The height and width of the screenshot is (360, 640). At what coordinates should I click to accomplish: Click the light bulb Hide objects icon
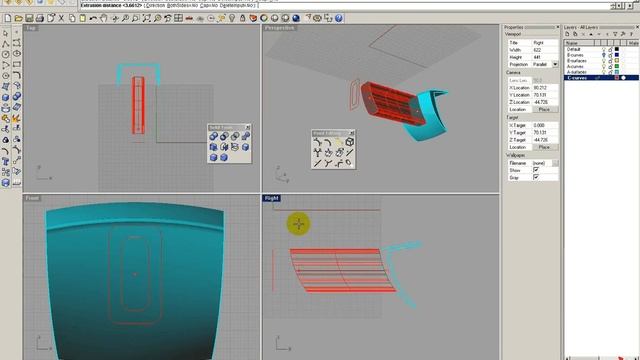[232, 18]
